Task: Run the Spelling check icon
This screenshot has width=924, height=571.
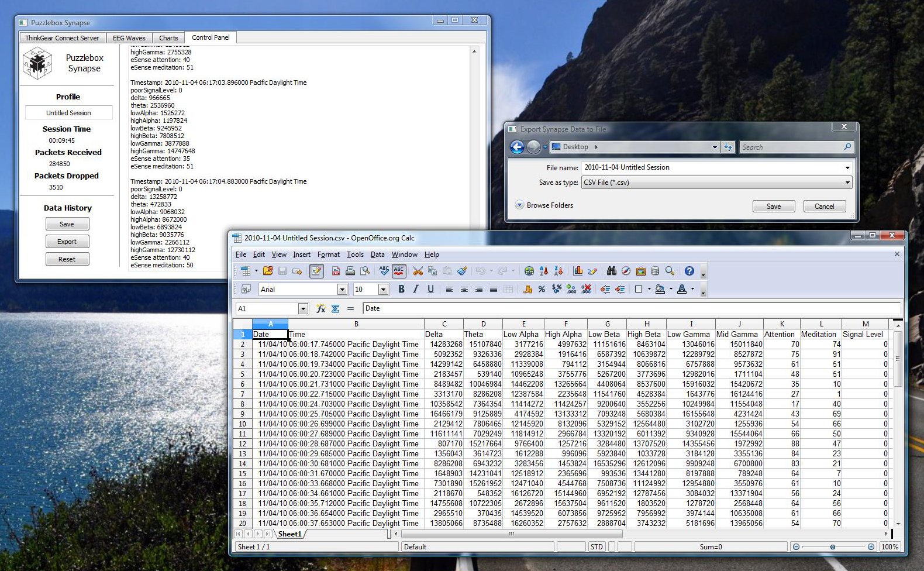Action: click(384, 271)
